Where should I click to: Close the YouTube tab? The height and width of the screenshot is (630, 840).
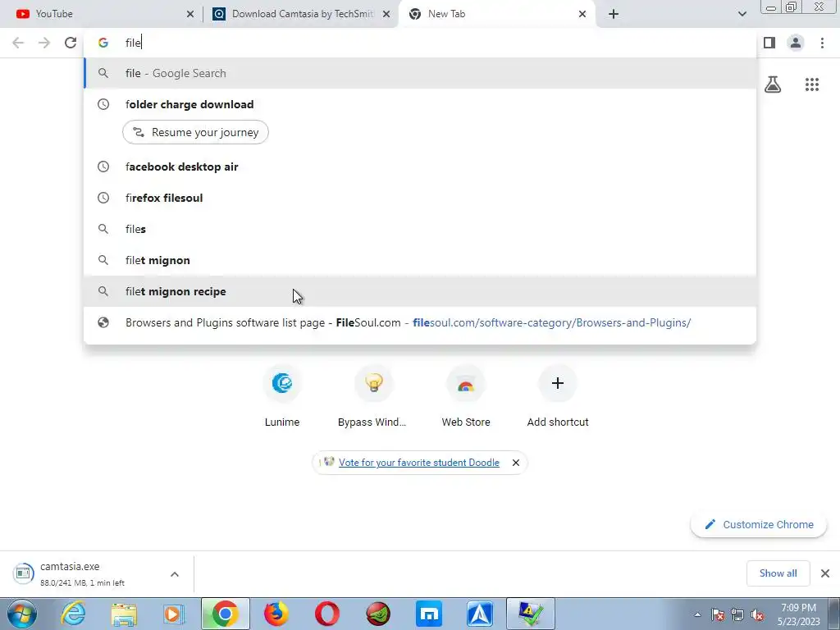(190, 14)
